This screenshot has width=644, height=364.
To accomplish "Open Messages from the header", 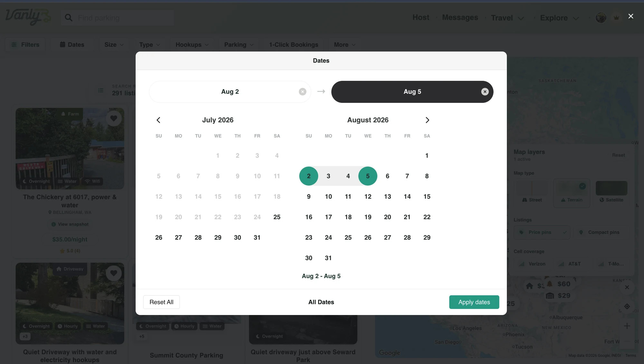I will [460, 17].
